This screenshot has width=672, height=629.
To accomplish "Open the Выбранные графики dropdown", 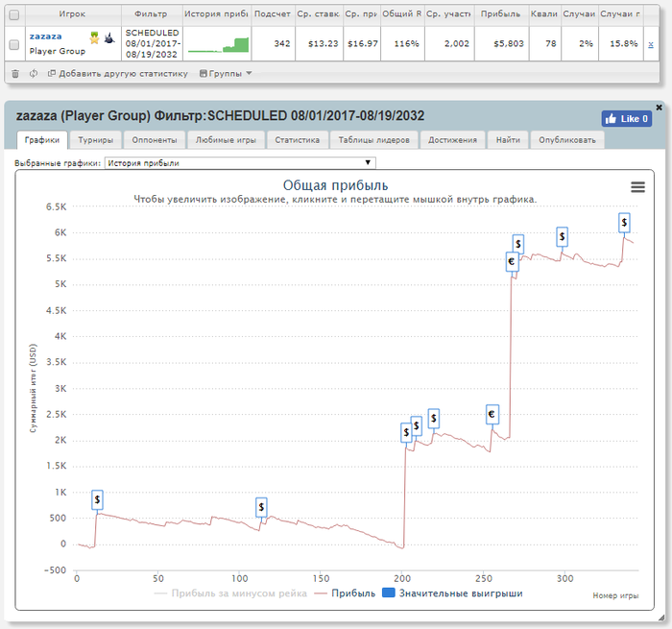I will pyautogui.click(x=240, y=163).
